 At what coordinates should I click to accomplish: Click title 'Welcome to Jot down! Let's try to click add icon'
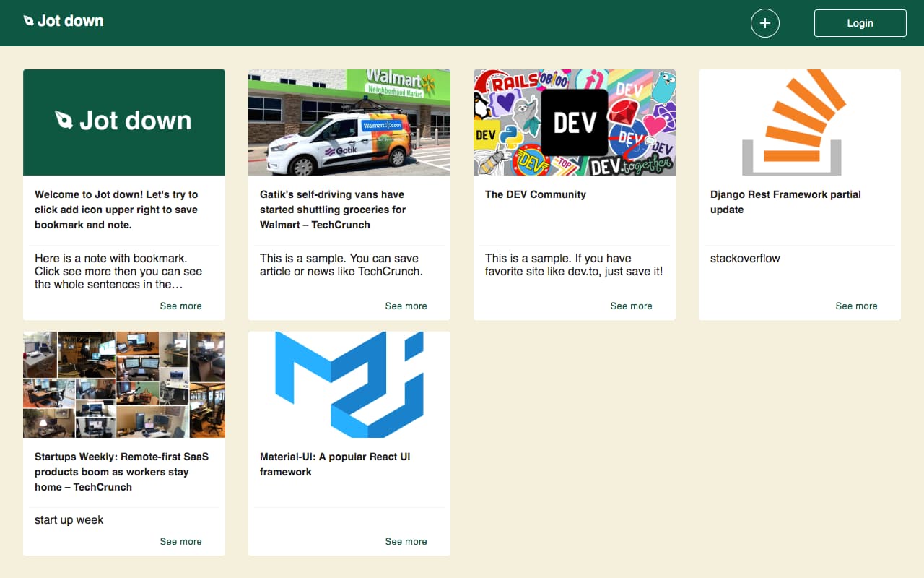116,210
